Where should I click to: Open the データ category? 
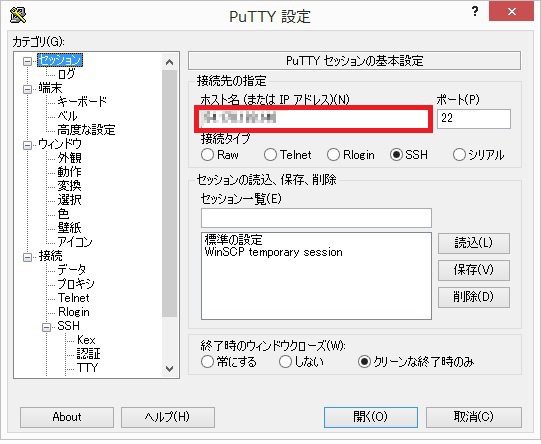[71, 270]
